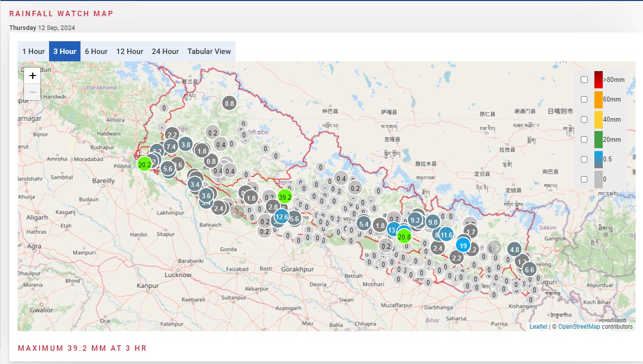Click the red >80mm color swatch
The width and height of the screenshot is (643, 364).
tap(598, 79)
